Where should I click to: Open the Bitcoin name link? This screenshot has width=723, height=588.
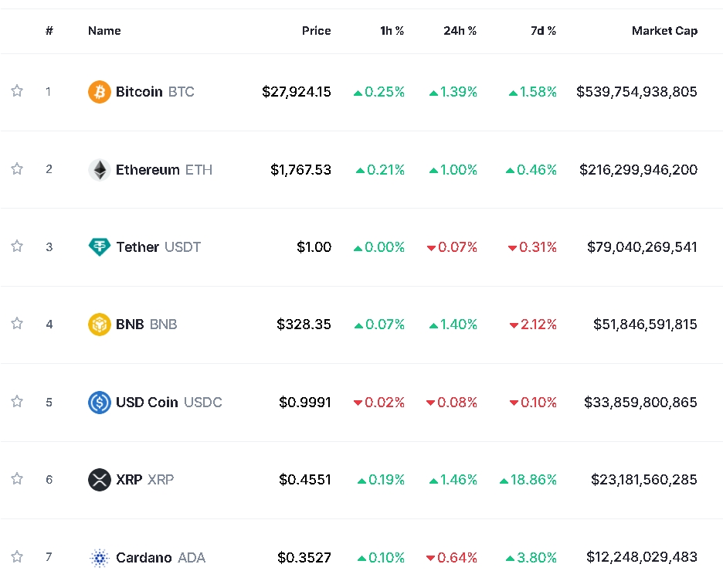(139, 92)
